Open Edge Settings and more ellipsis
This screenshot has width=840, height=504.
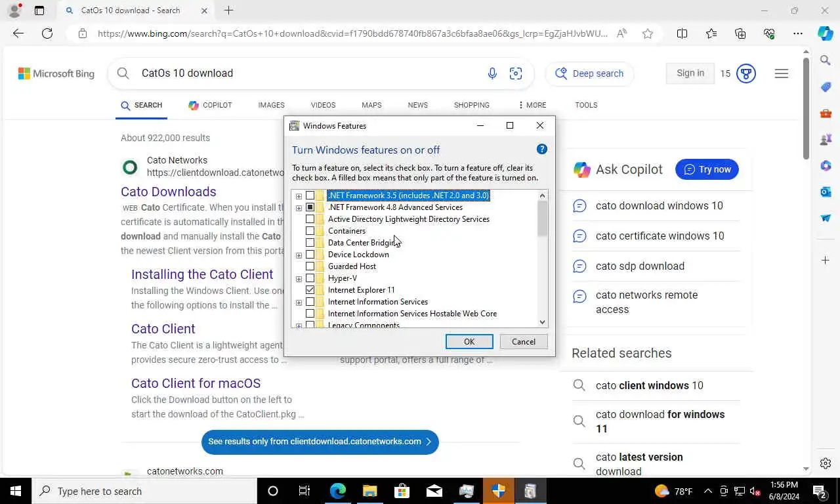[797, 33]
